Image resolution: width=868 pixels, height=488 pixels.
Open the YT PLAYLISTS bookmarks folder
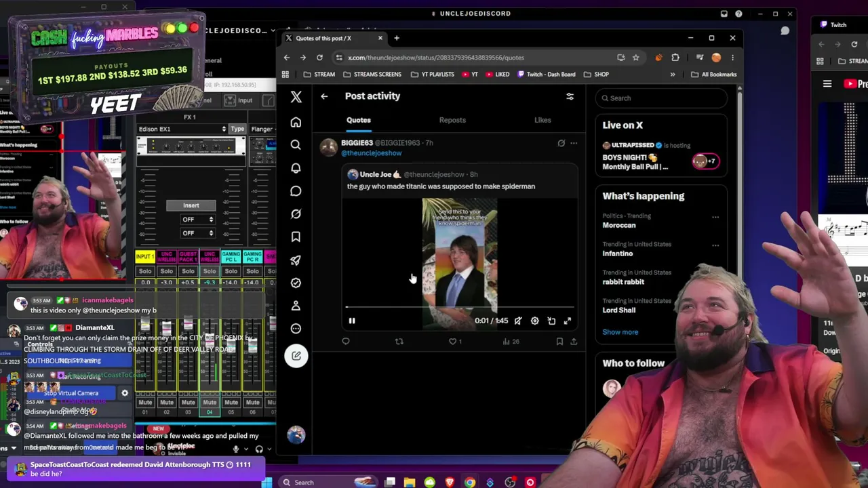[432, 75]
